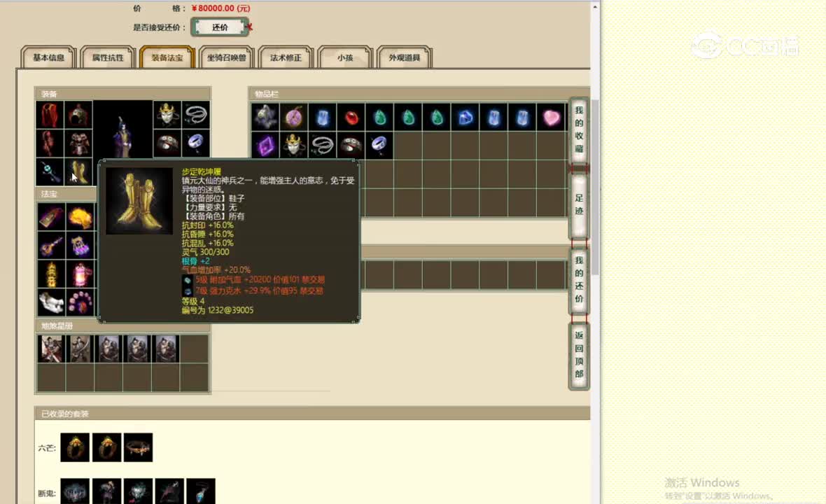The height and width of the screenshot is (504, 826).
Task: Select the lute-shaped 法宝 icon
Action: coord(51,246)
